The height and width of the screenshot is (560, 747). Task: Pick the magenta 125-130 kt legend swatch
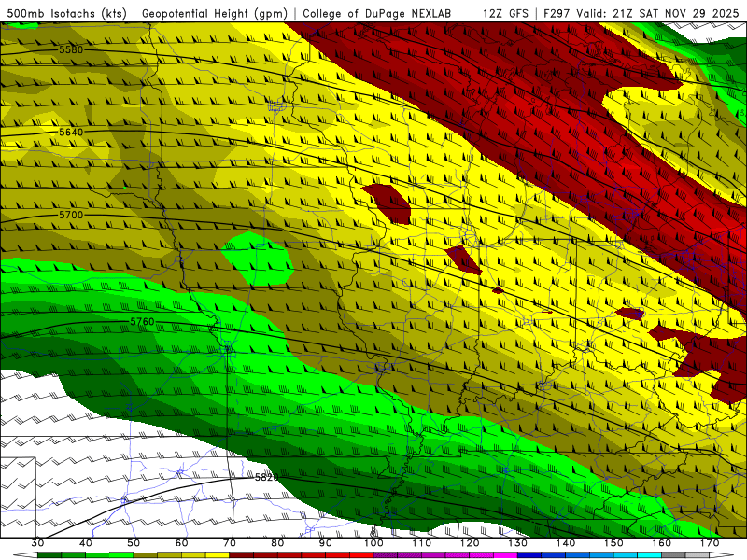pos(506,555)
